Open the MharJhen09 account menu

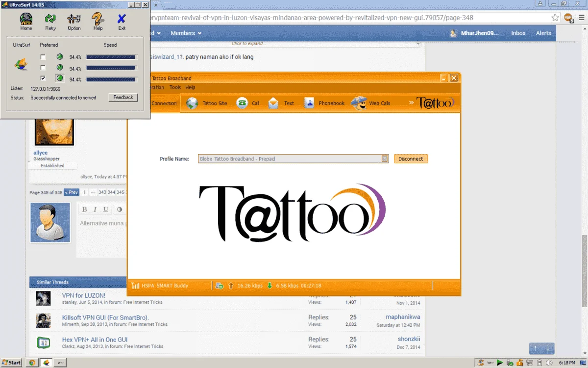click(475, 33)
